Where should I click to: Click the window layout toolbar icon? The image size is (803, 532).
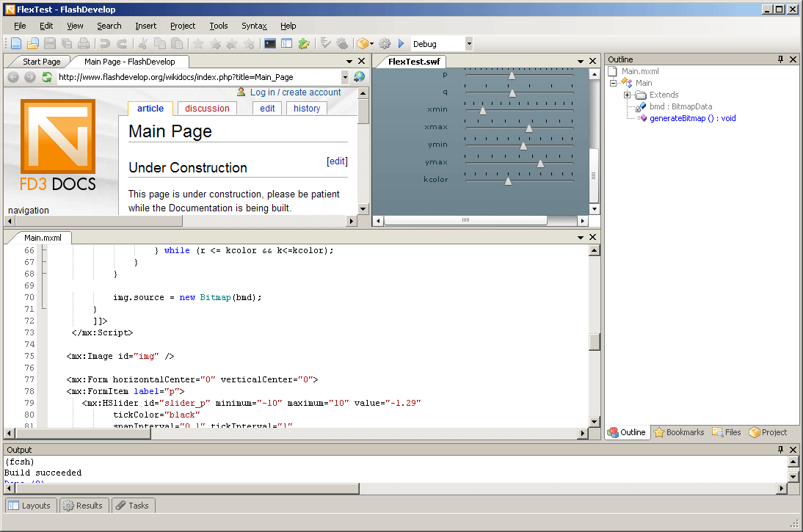(x=287, y=44)
